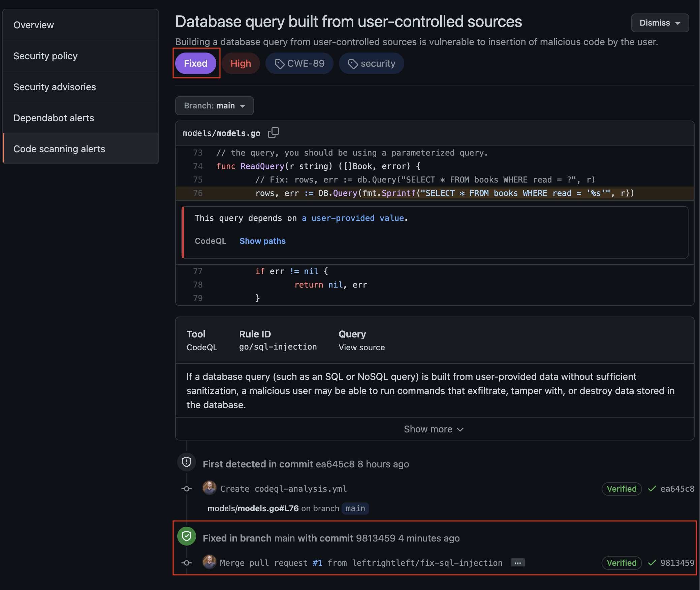Click the green fixed shield icon
This screenshot has height=590, width=700.
pyautogui.click(x=187, y=536)
